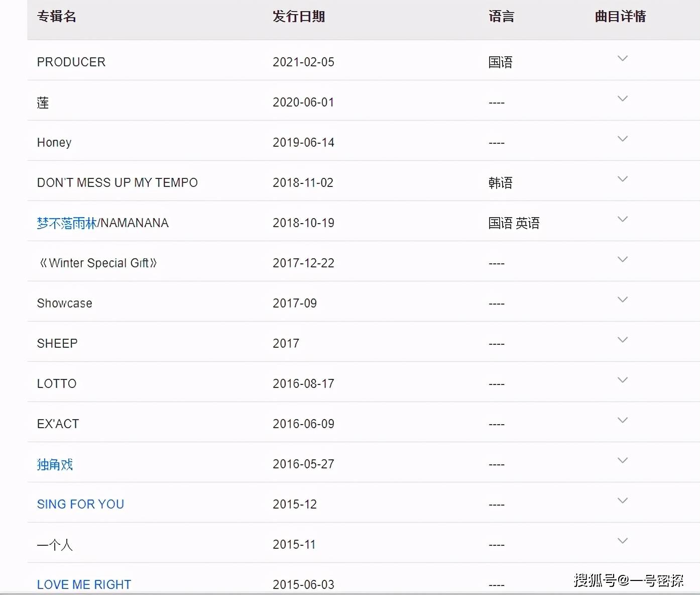Open the 梦不落雨林 album link
The width and height of the screenshot is (700, 595).
[x=67, y=223]
